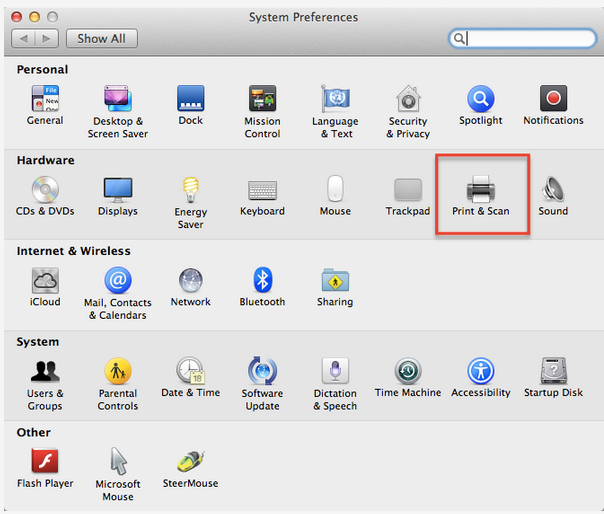Open the Bluetooth preference pane
Image resolution: width=604 pixels, height=514 pixels.
click(262, 281)
